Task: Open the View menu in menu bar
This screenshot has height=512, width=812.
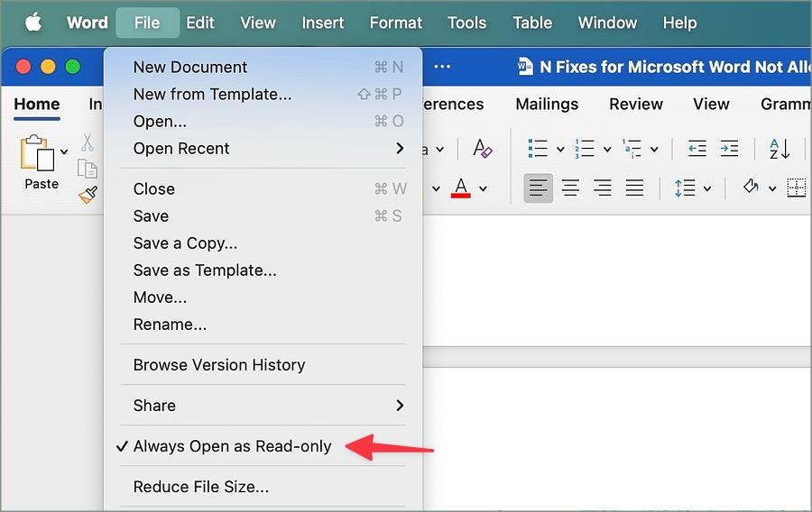Action: tap(258, 23)
